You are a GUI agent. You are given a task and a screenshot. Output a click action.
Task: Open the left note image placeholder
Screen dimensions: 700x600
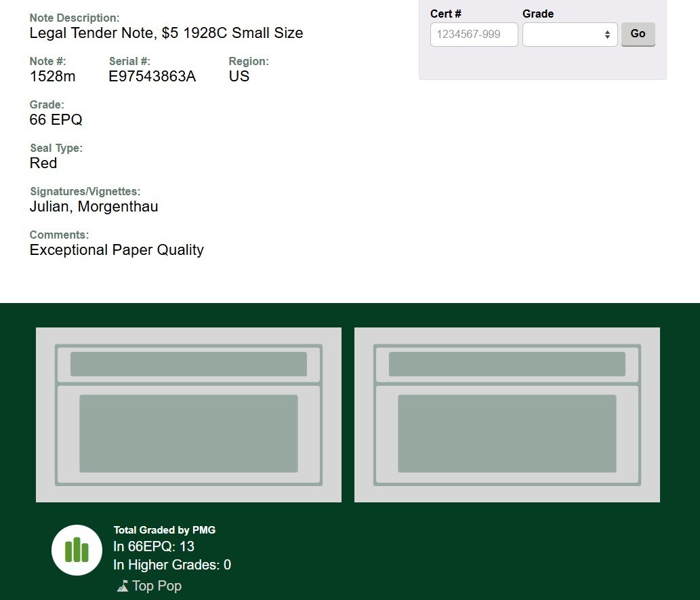[x=188, y=415]
